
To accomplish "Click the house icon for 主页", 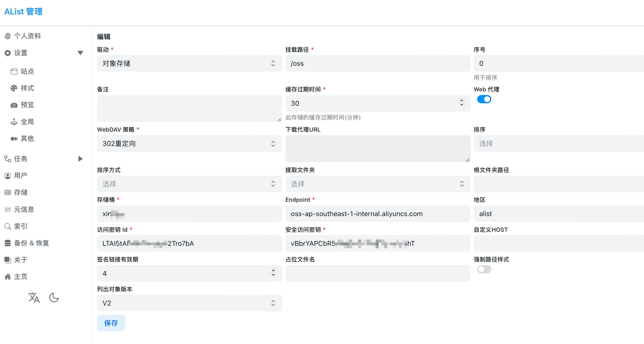I will tap(8, 277).
